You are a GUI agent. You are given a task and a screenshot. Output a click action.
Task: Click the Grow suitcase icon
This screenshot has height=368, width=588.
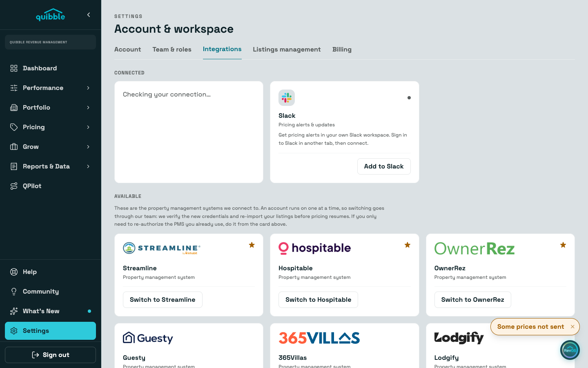click(x=14, y=147)
